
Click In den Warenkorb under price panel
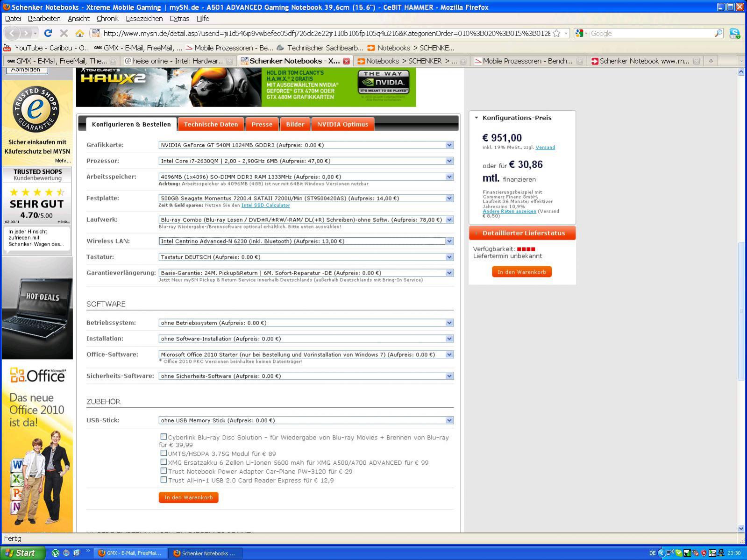pos(522,272)
